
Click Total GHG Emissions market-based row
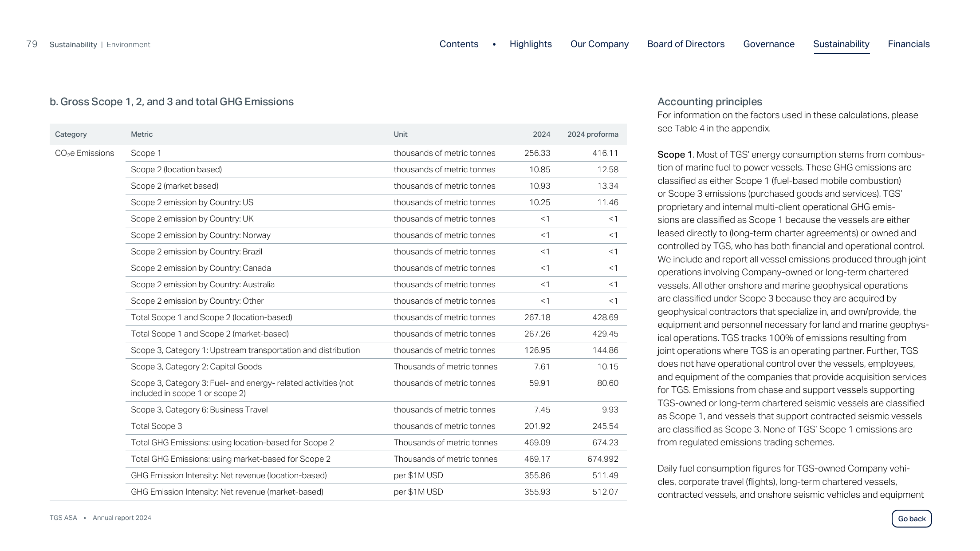tap(376, 459)
